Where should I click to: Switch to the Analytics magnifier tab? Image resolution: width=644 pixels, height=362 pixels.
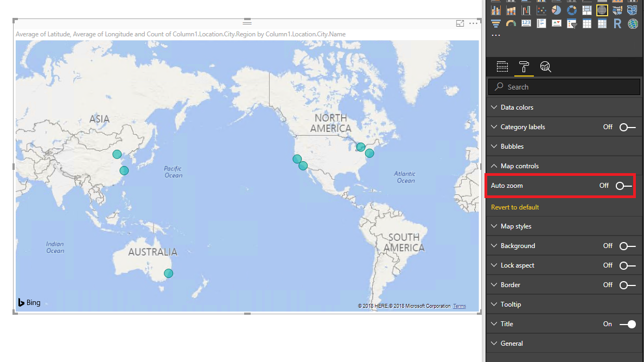pyautogui.click(x=545, y=67)
